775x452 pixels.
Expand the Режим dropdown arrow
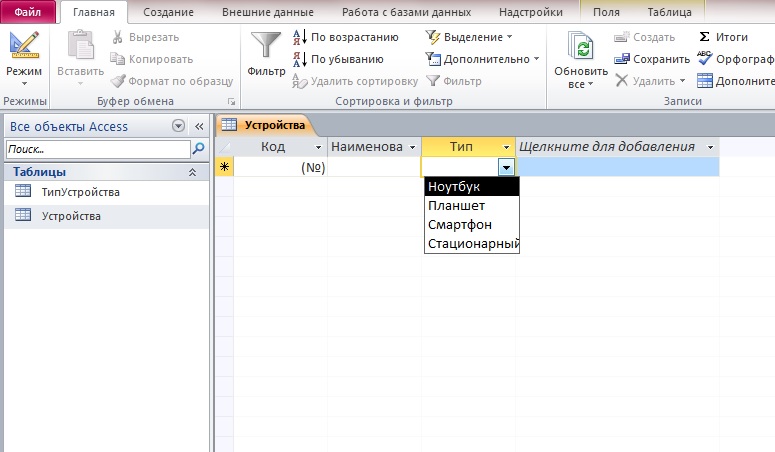[x=24, y=84]
